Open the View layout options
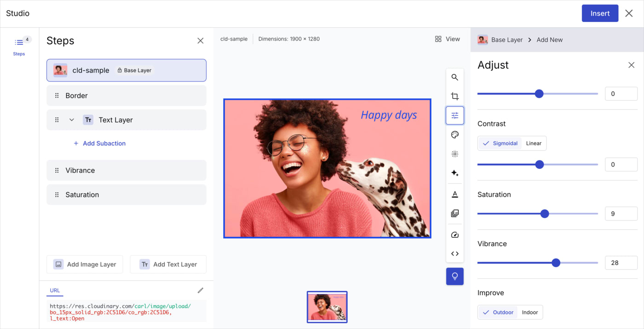 click(x=447, y=39)
